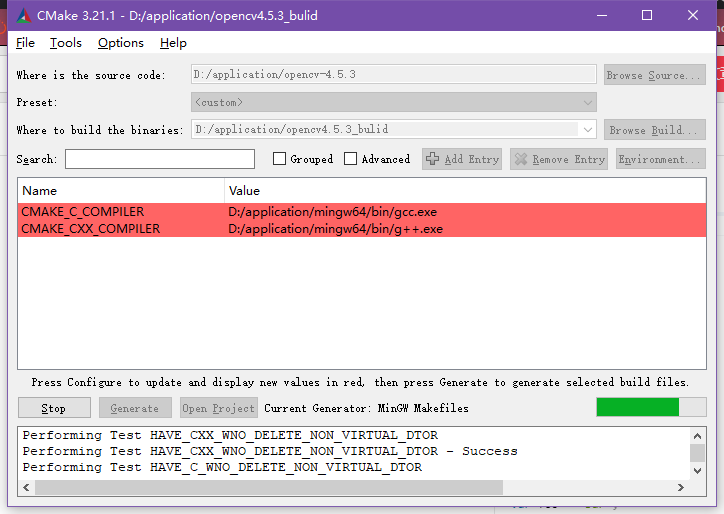Screen dimensions: 724x514
Task: Stop the configure process
Action: (x=54, y=408)
